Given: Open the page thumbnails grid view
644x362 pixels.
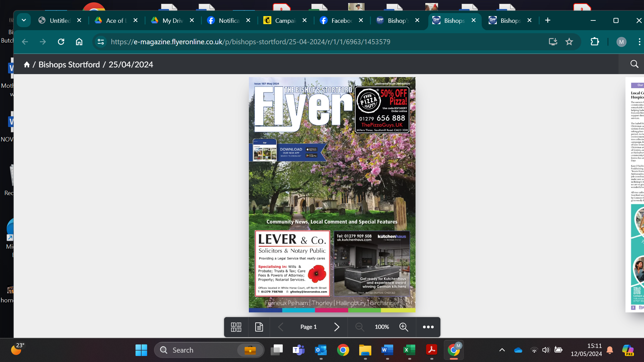Looking at the screenshot, I should click(236, 327).
